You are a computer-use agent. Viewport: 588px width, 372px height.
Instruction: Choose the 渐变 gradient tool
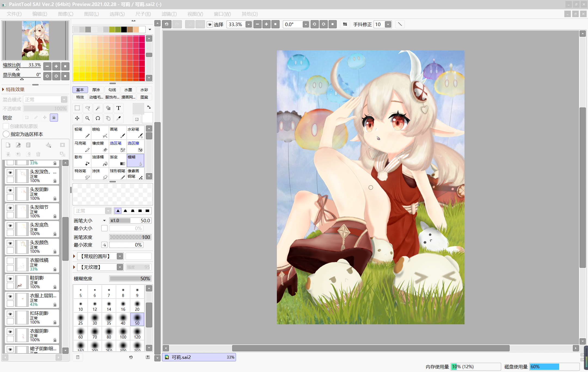pos(117,160)
